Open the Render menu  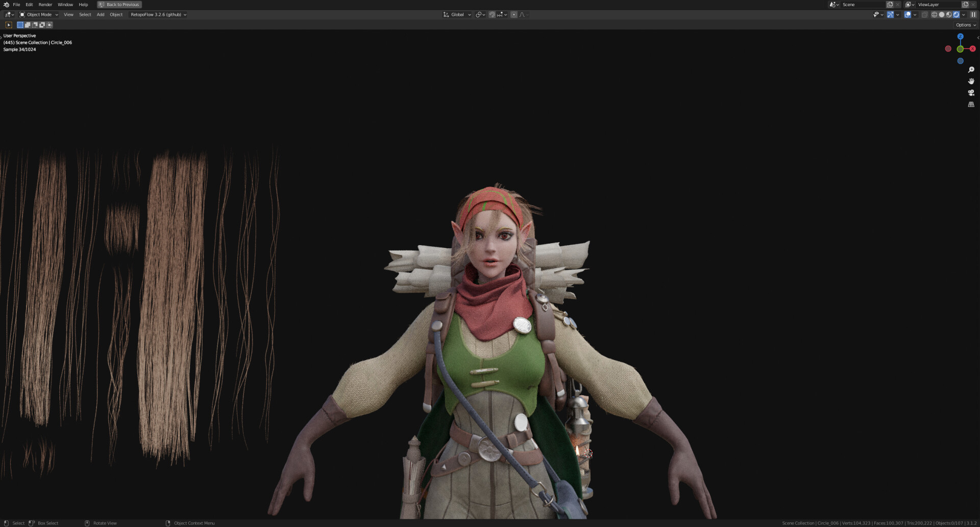pyautogui.click(x=45, y=5)
